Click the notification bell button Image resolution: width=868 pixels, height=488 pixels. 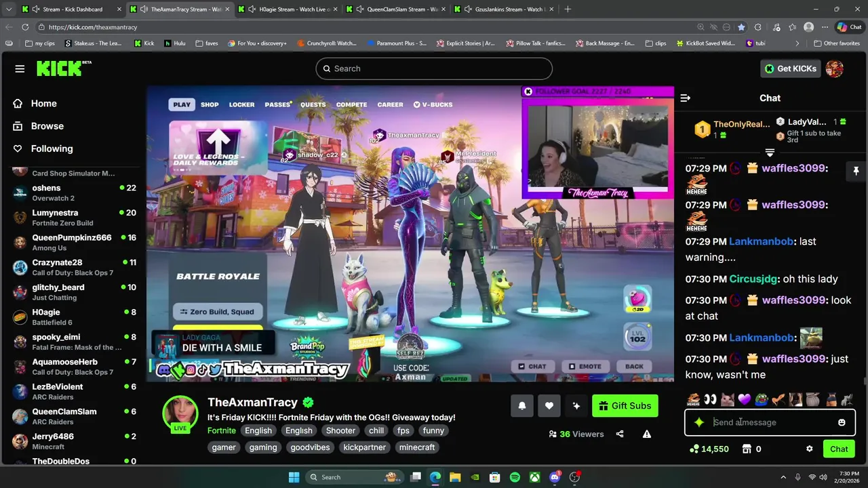pyautogui.click(x=521, y=406)
